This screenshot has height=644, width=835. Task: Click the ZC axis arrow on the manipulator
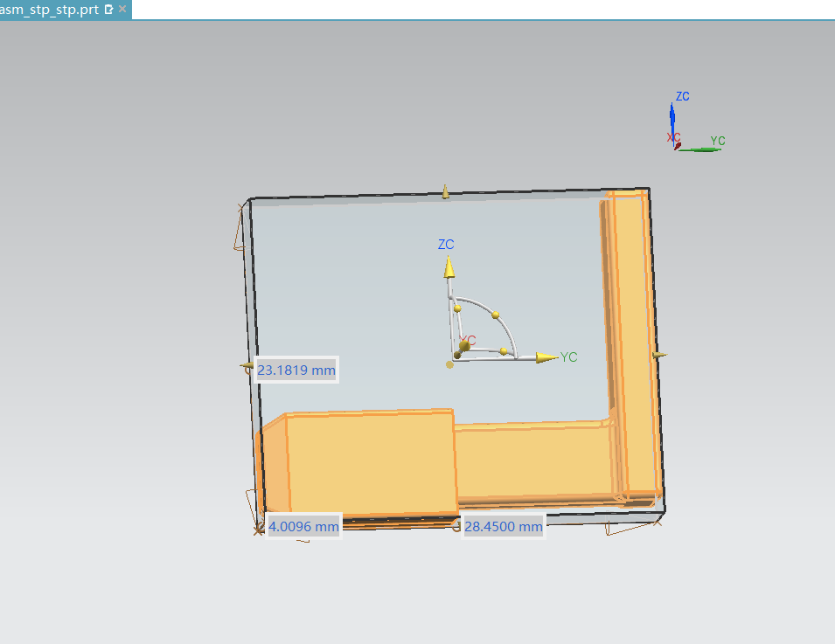point(449,267)
